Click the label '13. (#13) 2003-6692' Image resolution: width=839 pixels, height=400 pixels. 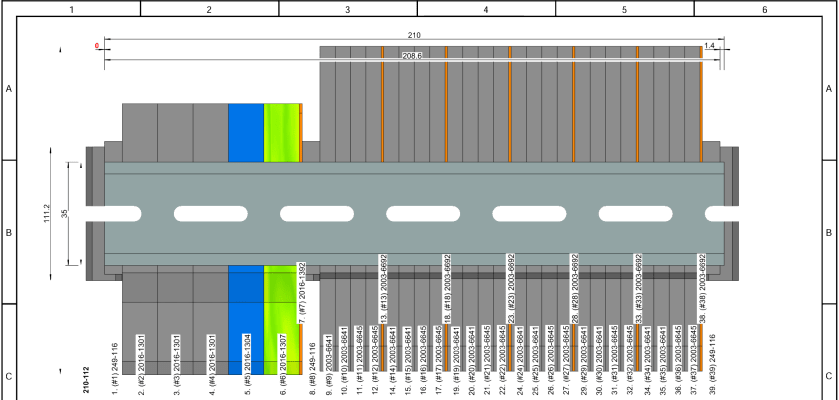(x=383, y=288)
